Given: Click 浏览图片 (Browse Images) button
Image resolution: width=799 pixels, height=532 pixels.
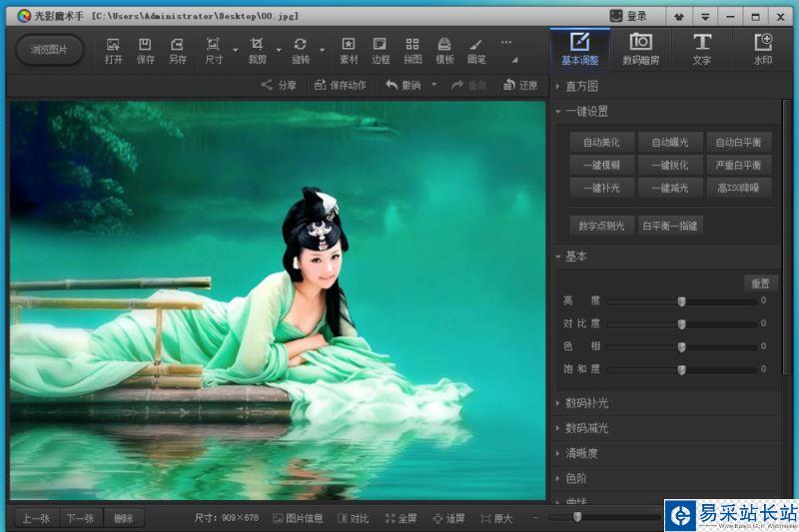Looking at the screenshot, I should [49, 49].
